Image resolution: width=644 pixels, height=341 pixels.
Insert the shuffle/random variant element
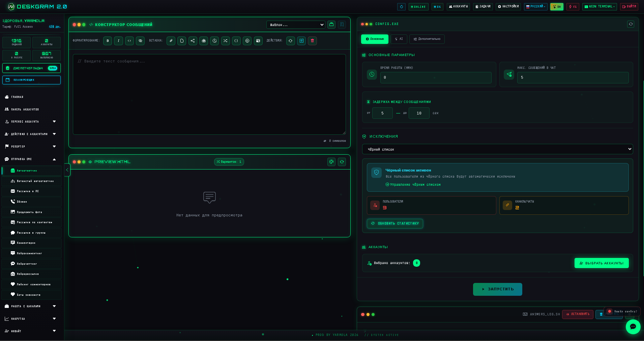225,41
